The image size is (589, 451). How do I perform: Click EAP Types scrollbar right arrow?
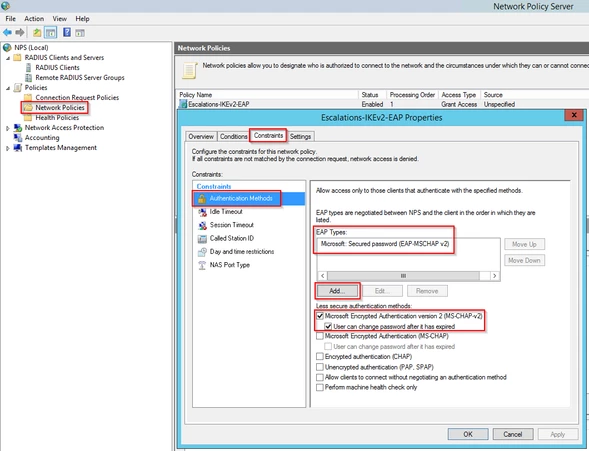[494, 276]
